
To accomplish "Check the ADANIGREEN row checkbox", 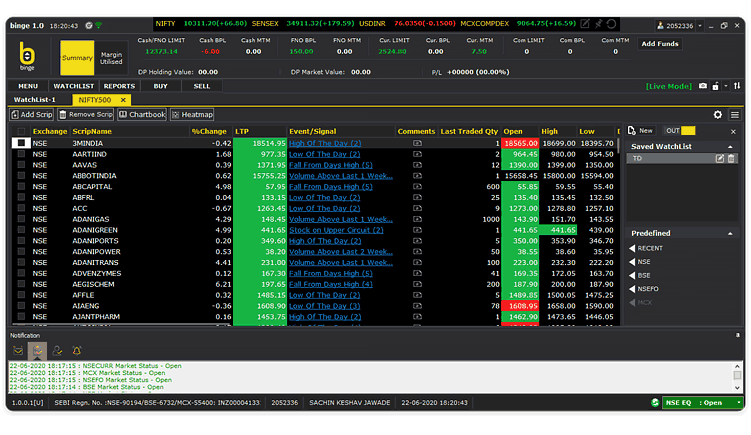I will coord(21,229).
